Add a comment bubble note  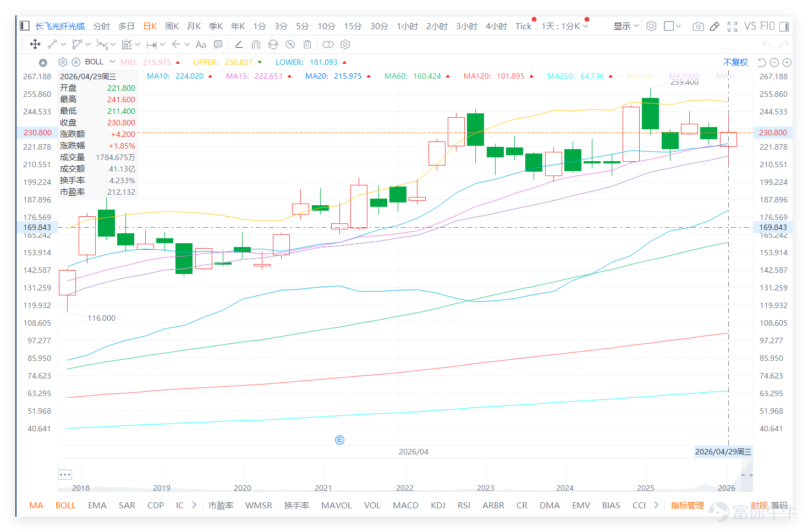tap(218, 45)
